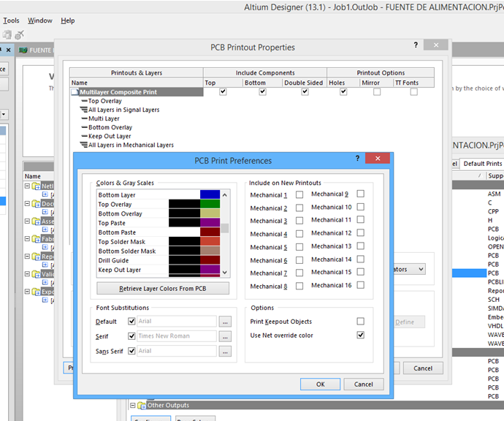Image resolution: width=504 pixels, height=421 pixels.
Task: Click the Multi Layer line icon
Action: click(85, 118)
